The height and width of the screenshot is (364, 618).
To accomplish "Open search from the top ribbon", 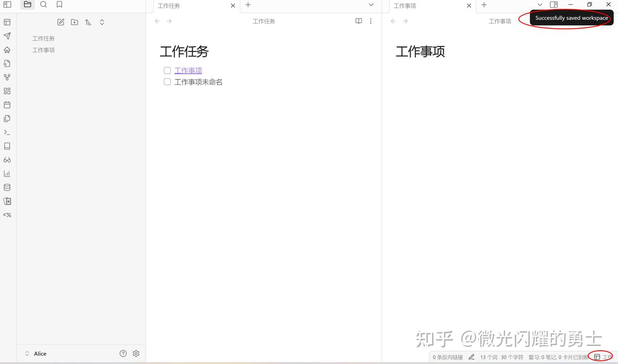I will [x=43, y=4].
